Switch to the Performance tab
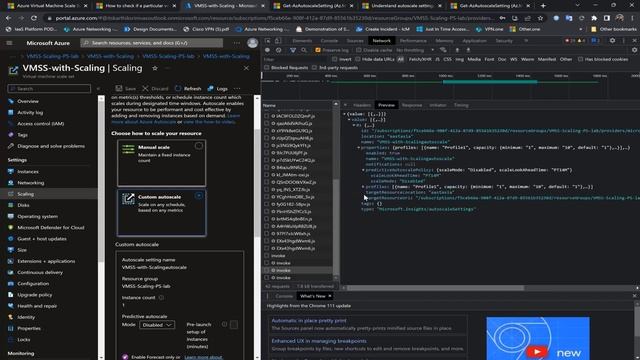This screenshot has height=360, width=640. tap(413, 41)
